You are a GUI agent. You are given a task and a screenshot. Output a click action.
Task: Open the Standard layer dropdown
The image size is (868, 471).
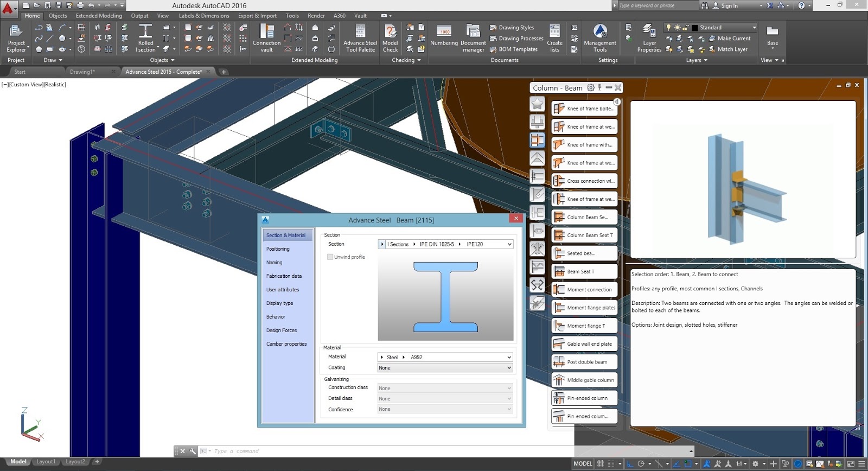pyautogui.click(x=754, y=27)
